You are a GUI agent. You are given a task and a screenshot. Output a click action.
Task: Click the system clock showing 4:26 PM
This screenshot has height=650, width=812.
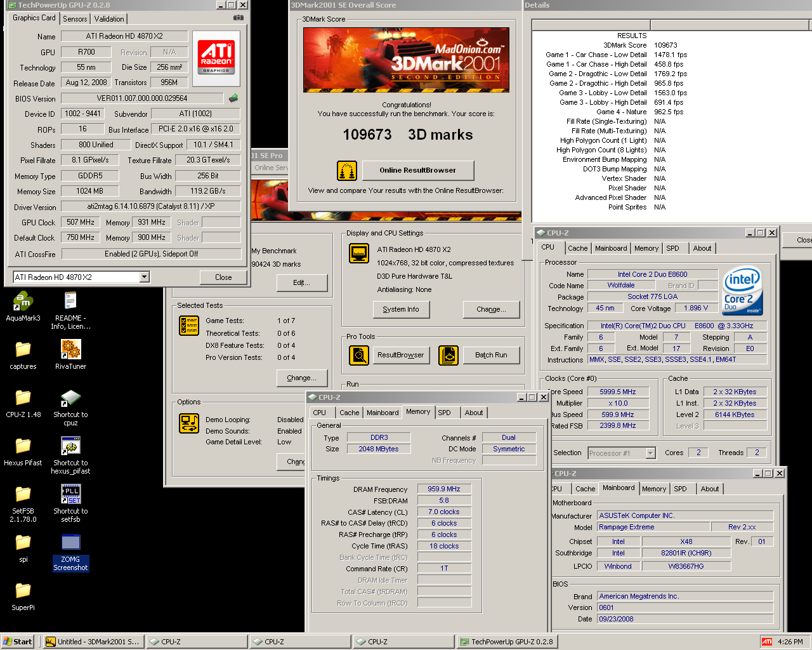tap(790, 642)
